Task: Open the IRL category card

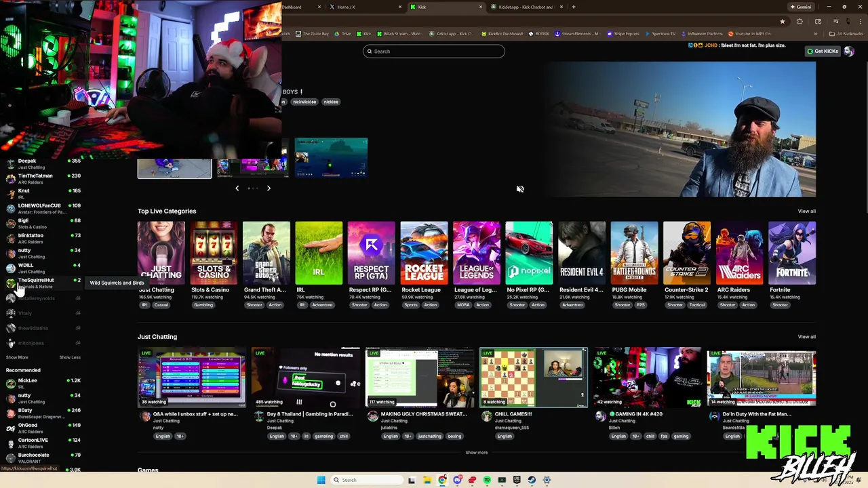Action: (x=319, y=253)
